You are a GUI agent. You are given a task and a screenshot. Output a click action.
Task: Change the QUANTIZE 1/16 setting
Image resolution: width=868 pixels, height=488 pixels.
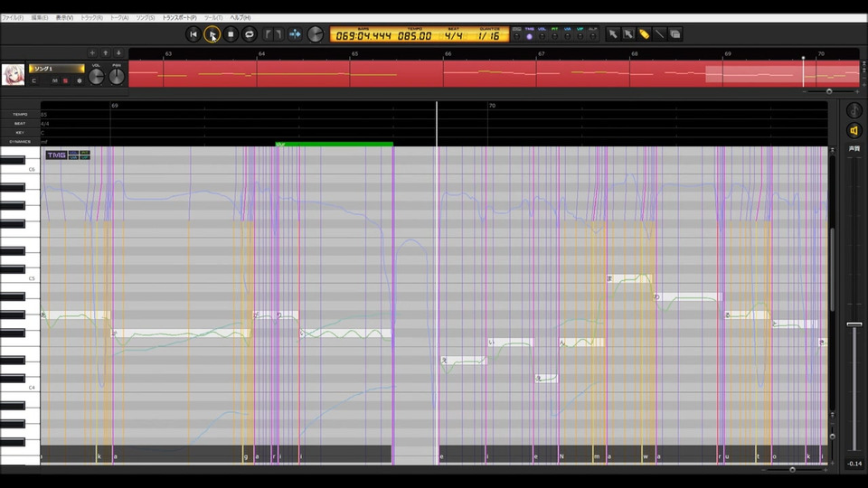point(489,35)
